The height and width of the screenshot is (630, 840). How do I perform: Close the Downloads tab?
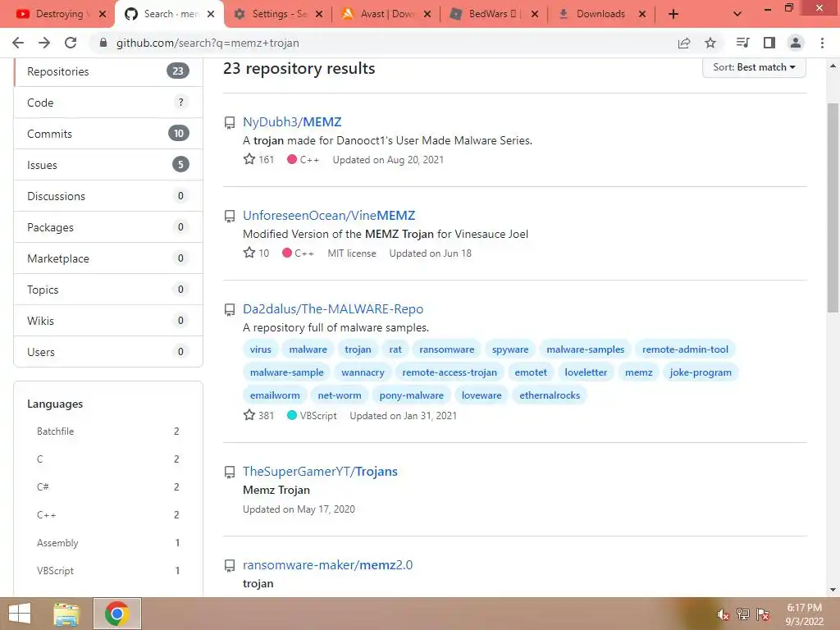pyautogui.click(x=642, y=14)
